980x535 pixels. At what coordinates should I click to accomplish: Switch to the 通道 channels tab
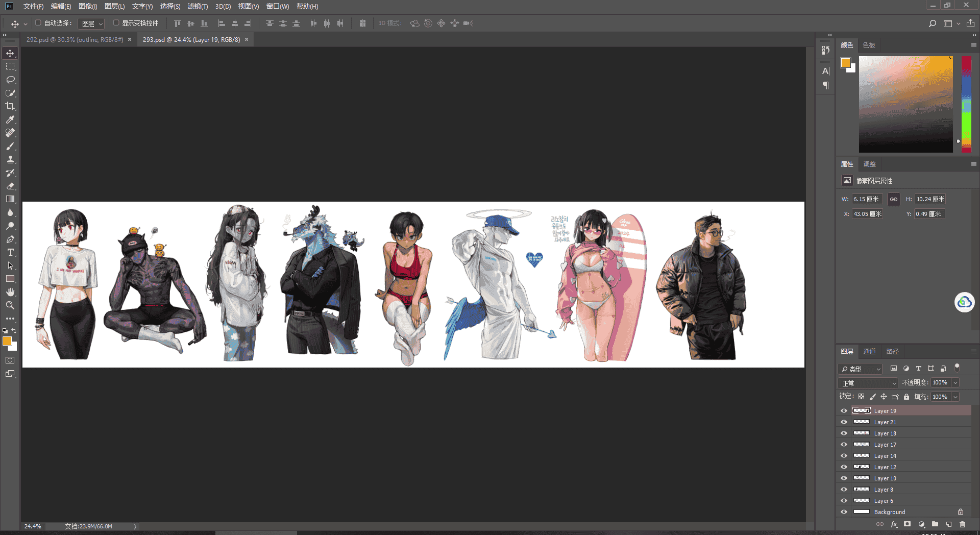869,352
